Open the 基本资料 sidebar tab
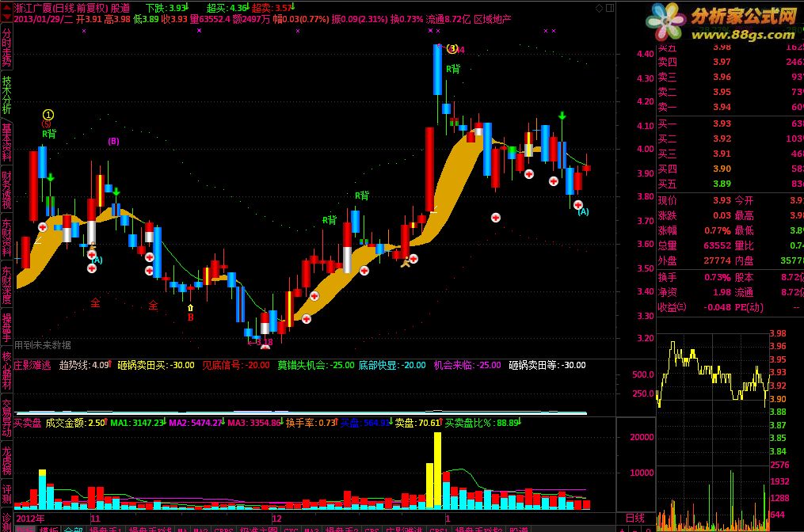The width and height of the screenshot is (804, 532). coord(6,142)
